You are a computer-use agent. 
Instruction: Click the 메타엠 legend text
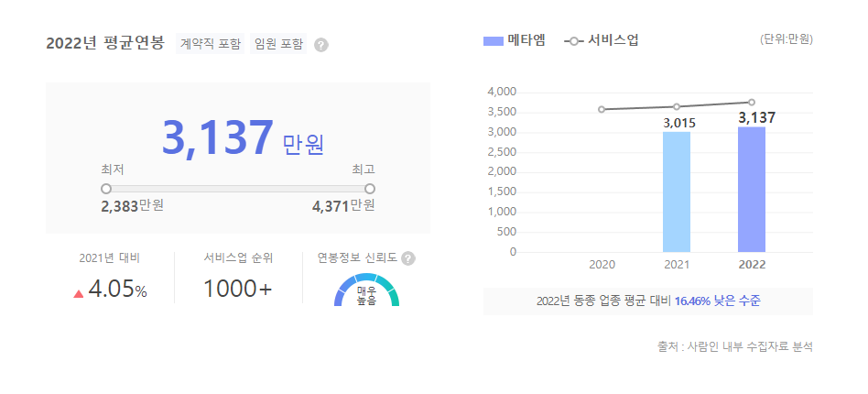pos(526,40)
